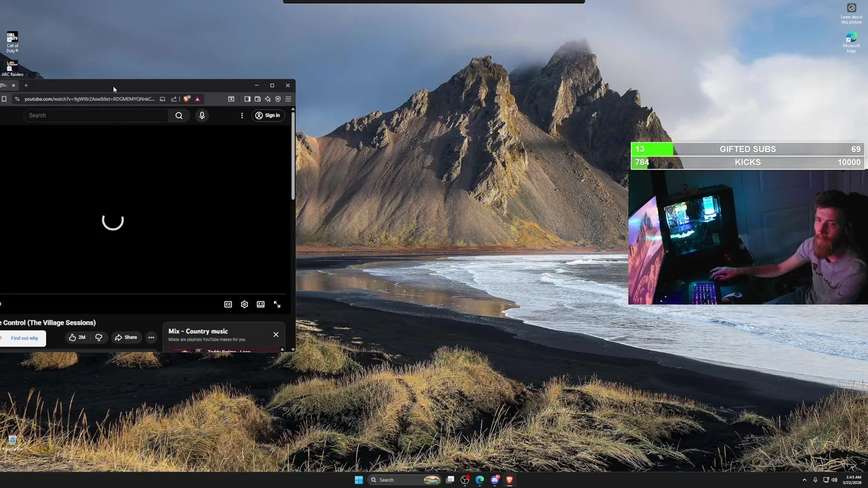868x488 pixels.
Task: Open video player settings gear
Action: click(244, 304)
